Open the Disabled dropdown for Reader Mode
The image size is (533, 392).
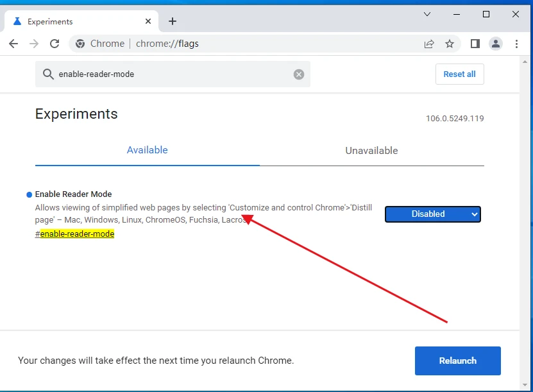coord(432,214)
